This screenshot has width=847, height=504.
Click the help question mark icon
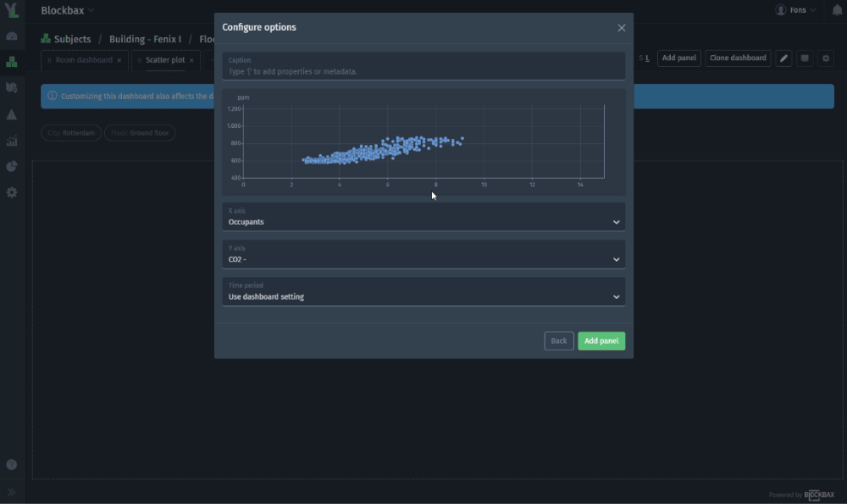[x=12, y=464]
